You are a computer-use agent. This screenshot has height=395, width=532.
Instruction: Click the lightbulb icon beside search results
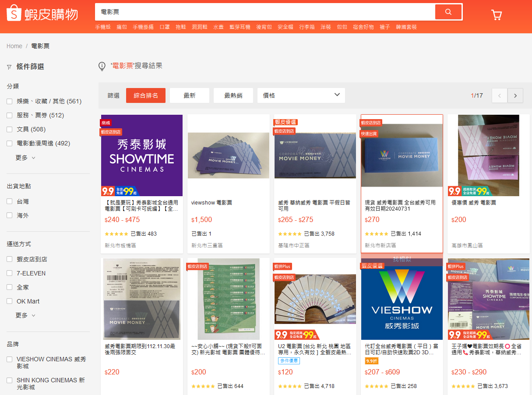[x=102, y=66]
